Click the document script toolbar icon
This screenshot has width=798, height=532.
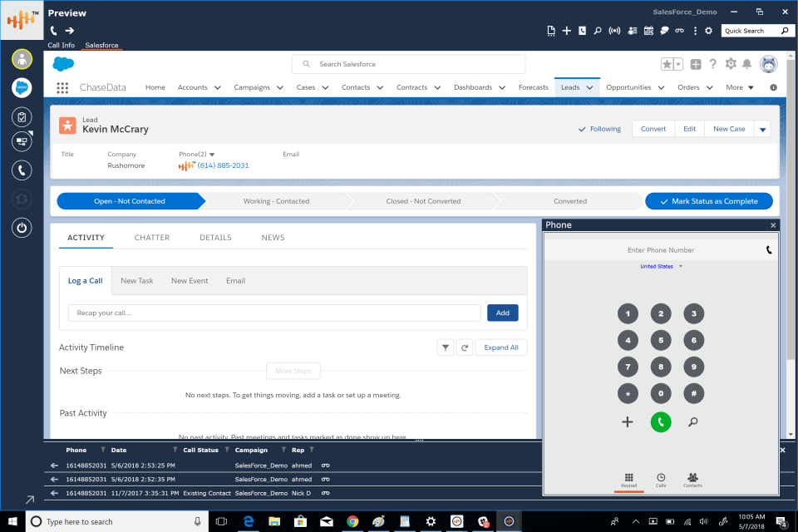[551, 31]
